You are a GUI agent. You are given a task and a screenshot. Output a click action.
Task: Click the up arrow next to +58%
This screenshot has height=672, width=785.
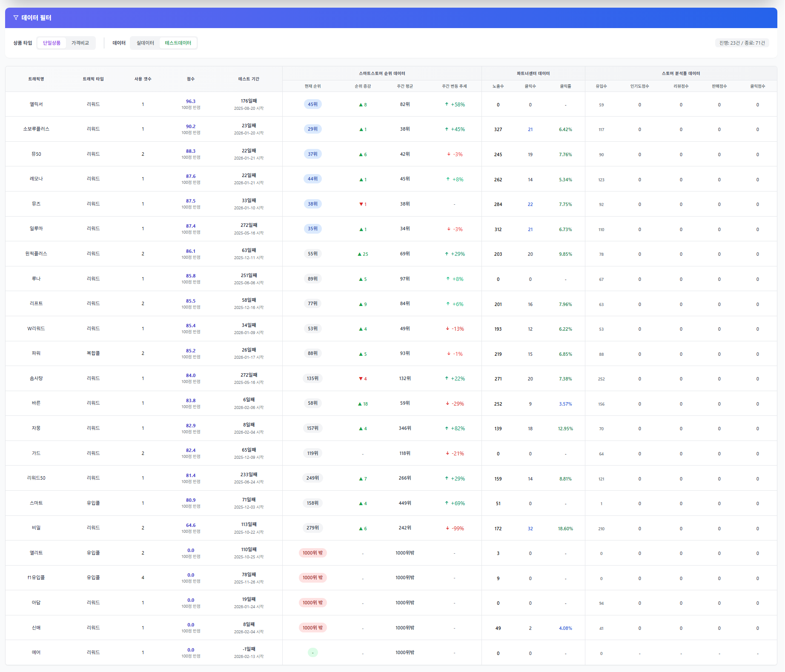point(447,104)
